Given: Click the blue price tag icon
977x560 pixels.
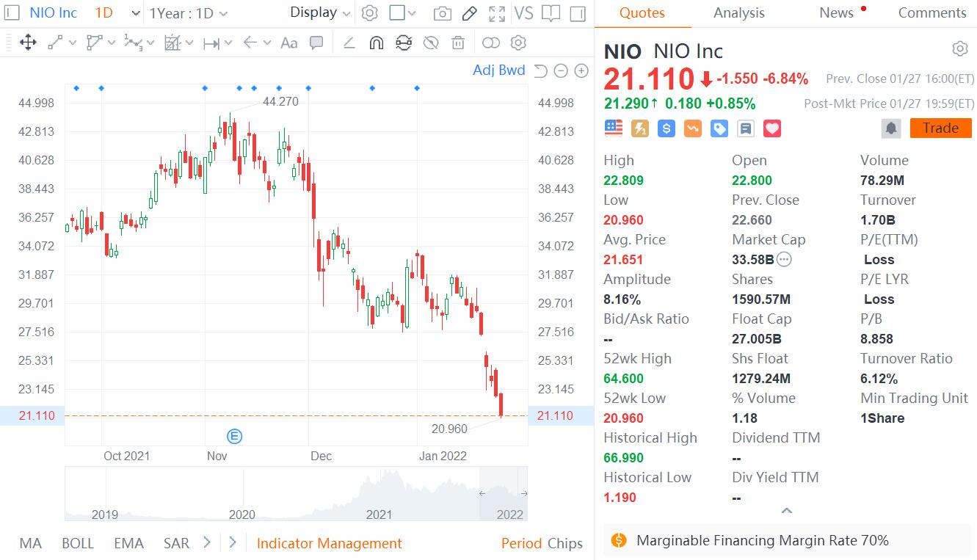Looking at the screenshot, I should (719, 128).
